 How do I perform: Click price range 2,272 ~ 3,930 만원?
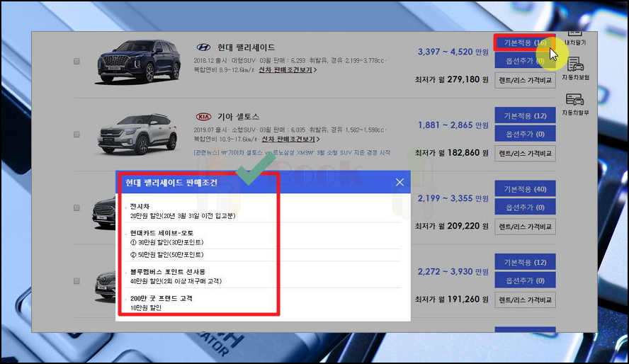pyautogui.click(x=453, y=271)
